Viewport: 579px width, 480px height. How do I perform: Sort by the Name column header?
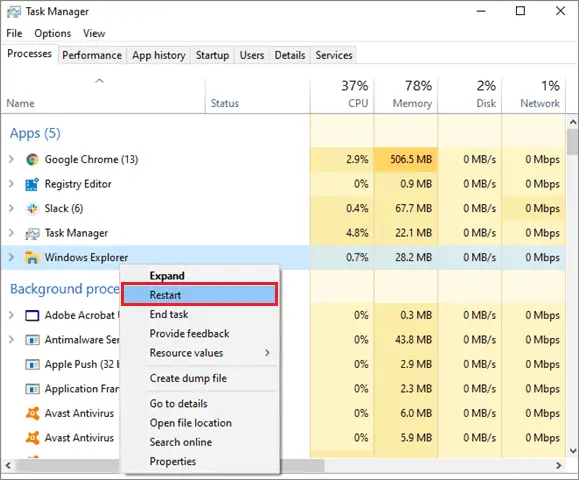(103, 95)
